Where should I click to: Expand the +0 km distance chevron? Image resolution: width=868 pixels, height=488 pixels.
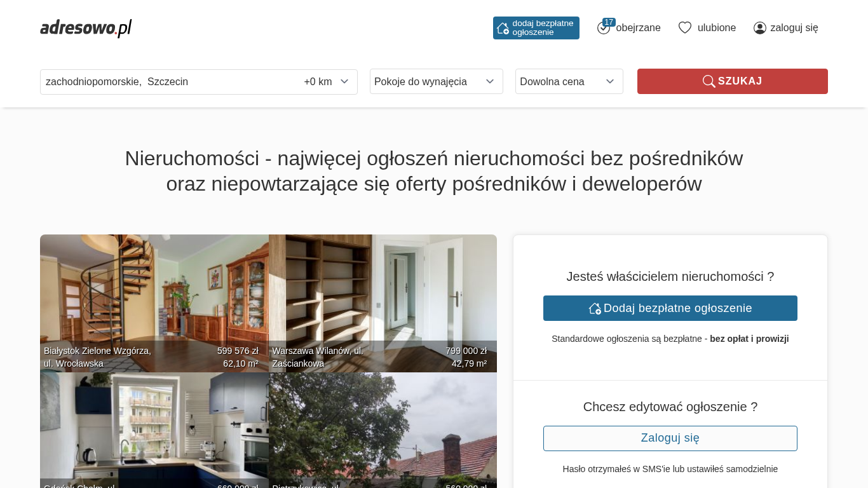pyautogui.click(x=344, y=81)
